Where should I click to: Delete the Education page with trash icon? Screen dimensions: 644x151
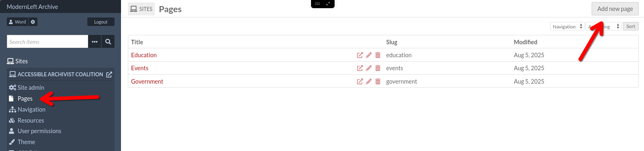point(378,55)
